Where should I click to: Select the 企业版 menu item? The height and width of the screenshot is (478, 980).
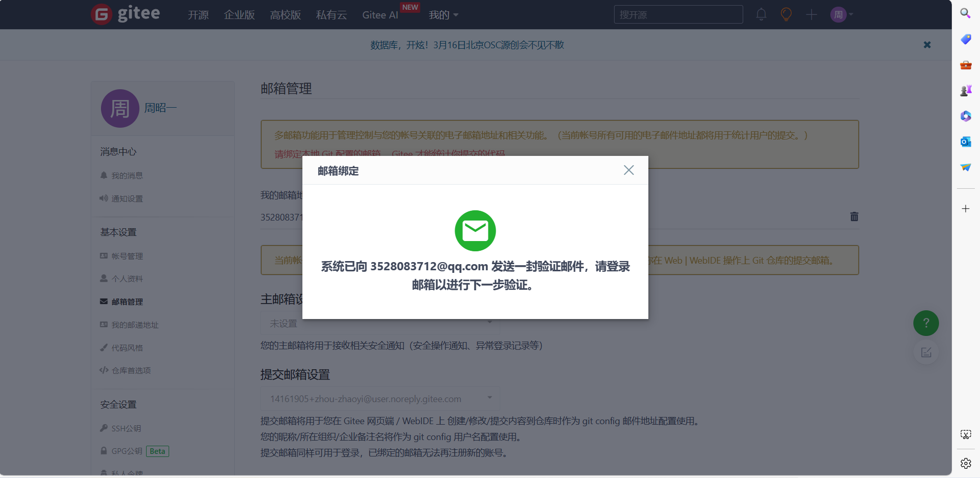[239, 15]
